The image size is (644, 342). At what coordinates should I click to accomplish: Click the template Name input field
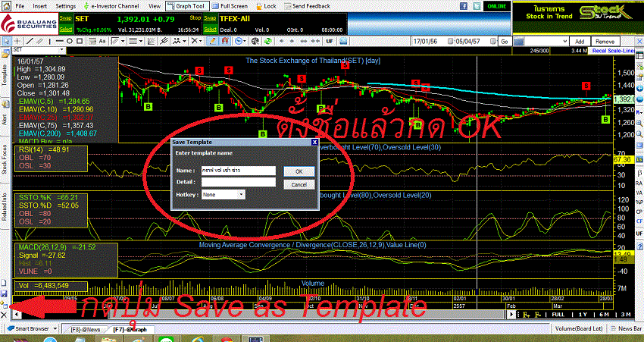[x=238, y=171]
